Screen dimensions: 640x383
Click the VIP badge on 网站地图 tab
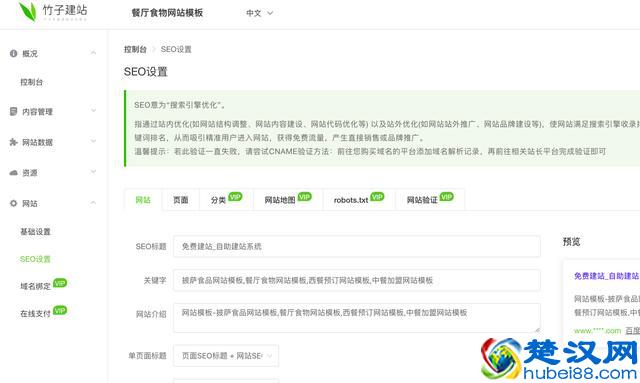click(304, 196)
